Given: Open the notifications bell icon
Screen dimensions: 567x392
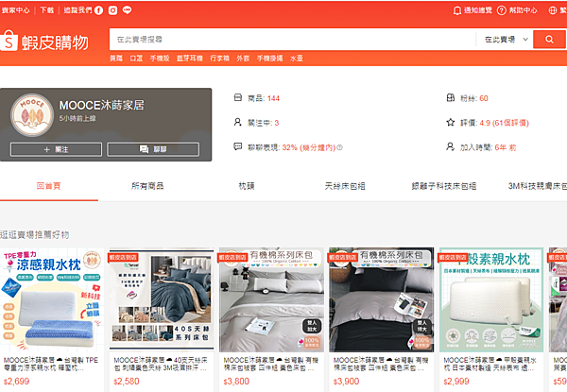Looking at the screenshot, I should coord(457,10).
